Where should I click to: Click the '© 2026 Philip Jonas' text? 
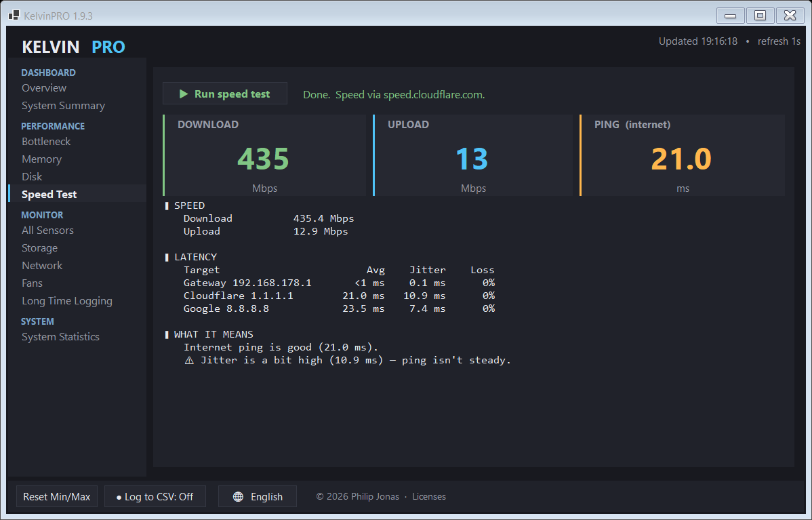coord(358,497)
